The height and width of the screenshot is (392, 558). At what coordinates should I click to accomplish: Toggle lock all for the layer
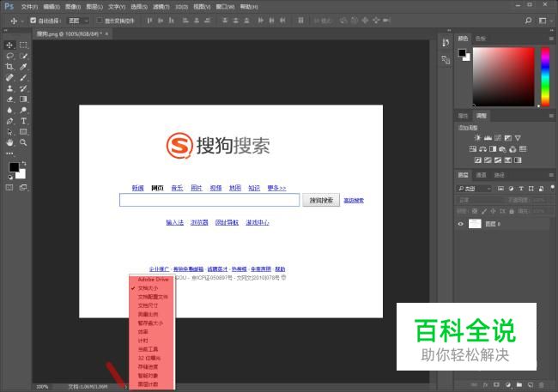(x=512, y=211)
